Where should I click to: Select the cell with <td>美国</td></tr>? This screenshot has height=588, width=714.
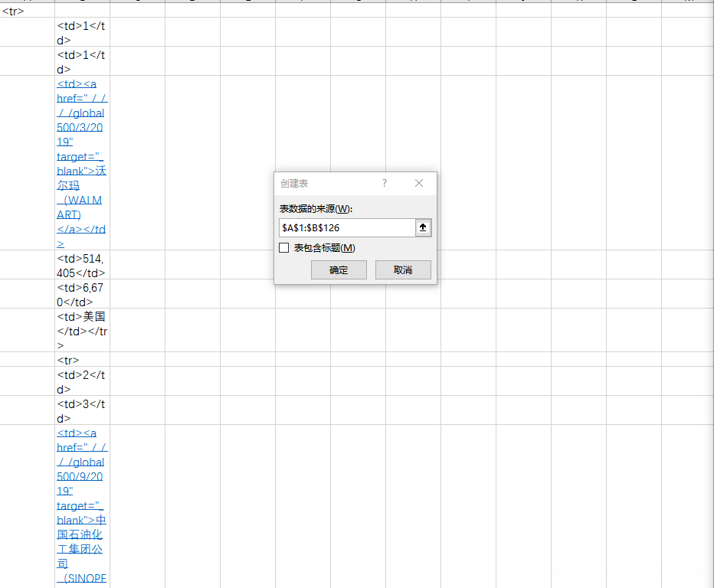82,331
